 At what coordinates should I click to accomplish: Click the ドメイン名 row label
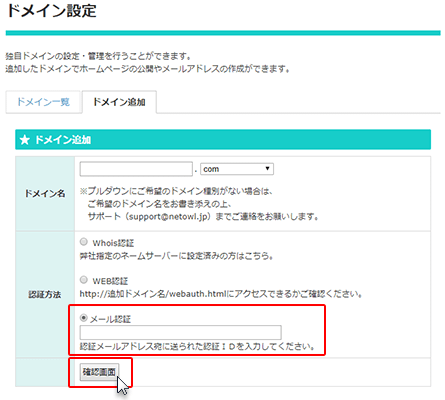coord(45,193)
